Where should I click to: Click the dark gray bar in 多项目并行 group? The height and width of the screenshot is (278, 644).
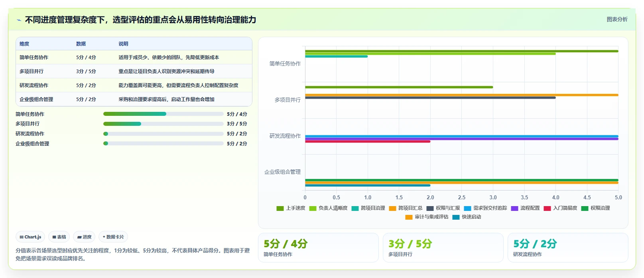pyautogui.click(x=430, y=98)
